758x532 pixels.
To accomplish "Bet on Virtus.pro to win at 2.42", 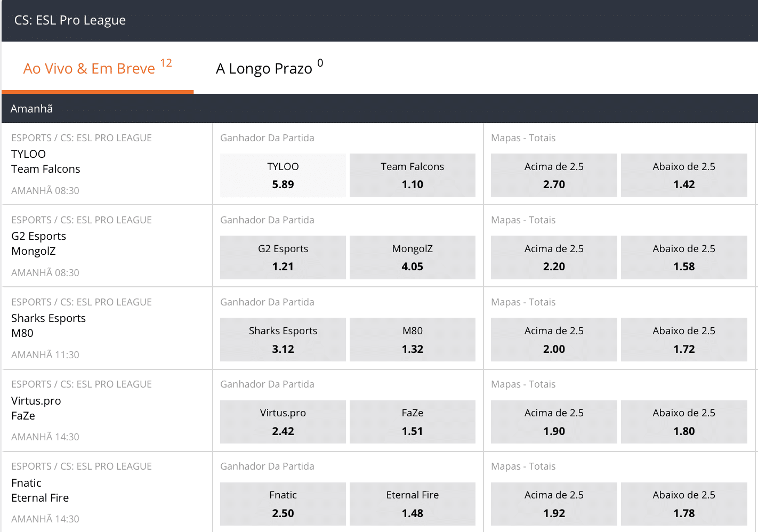I will [x=283, y=422].
